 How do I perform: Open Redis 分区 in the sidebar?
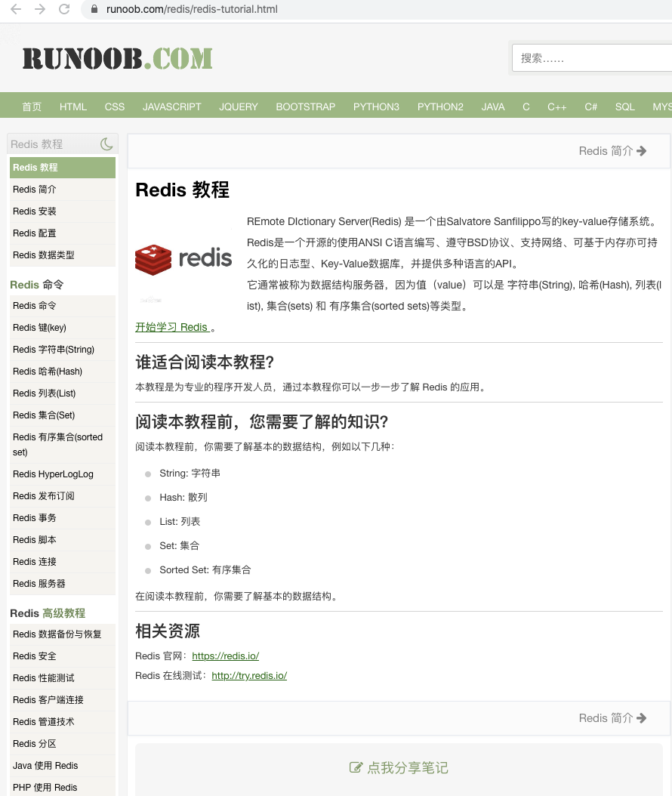[x=63, y=743]
